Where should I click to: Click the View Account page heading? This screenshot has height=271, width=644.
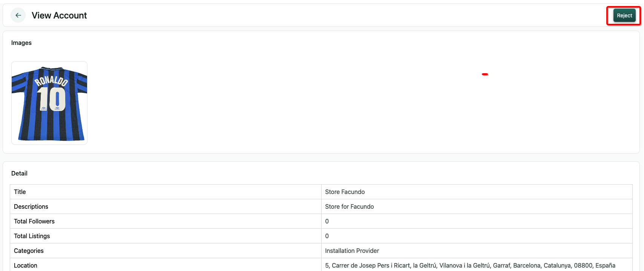pyautogui.click(x=59, y=15)
